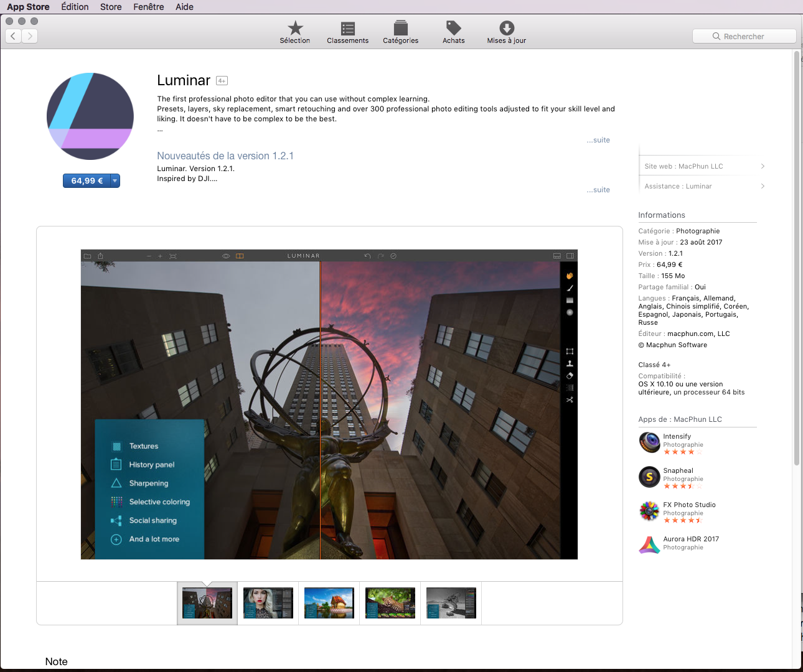Open the Fenêtre menu
This screenshot has height=672, width=803.
[149, 7]
